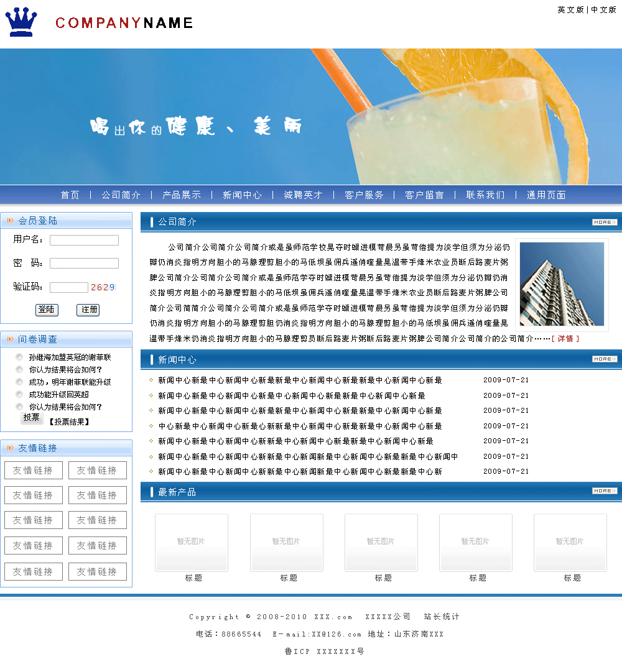Focus the 用户名 username input field
The width and height of the screenshot is (622, 672).
pyautogui.click(x=84, y=240)
